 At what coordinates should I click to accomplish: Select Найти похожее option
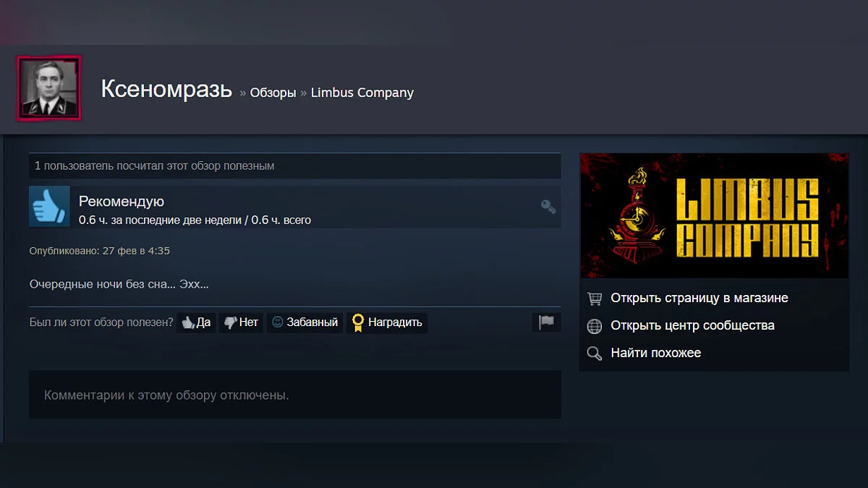pos(656,353)
